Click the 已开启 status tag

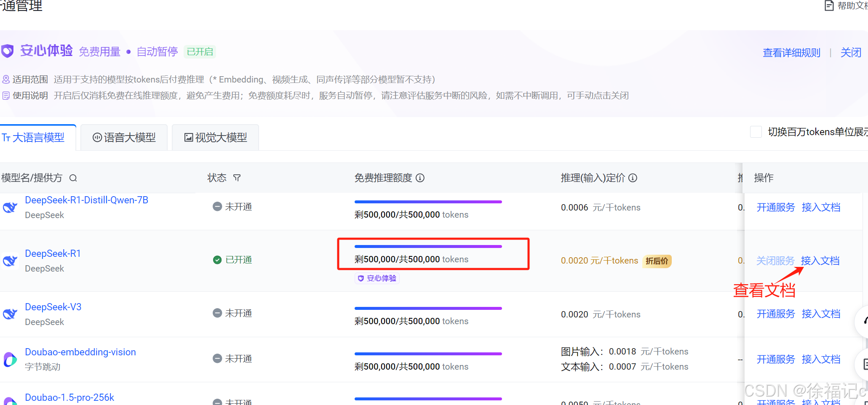200,52
